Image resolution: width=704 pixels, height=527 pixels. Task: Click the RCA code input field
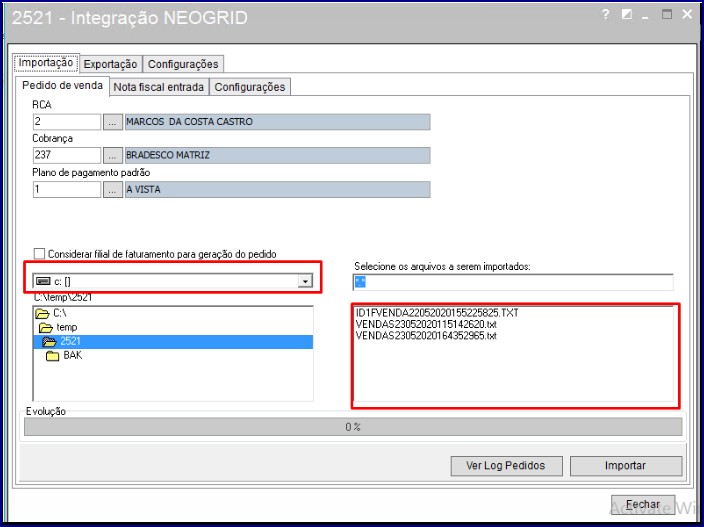pos(67,122)
